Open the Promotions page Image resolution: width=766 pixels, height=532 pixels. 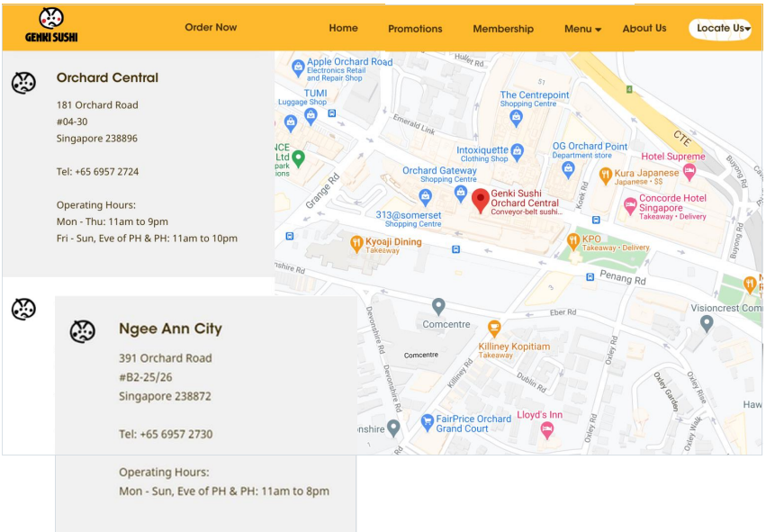coord(415,29)
